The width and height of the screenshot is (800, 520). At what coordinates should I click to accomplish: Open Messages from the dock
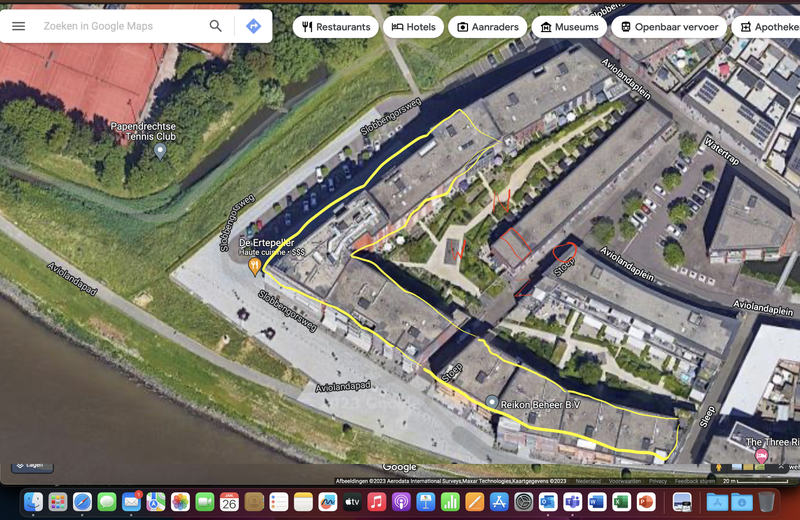107,502
